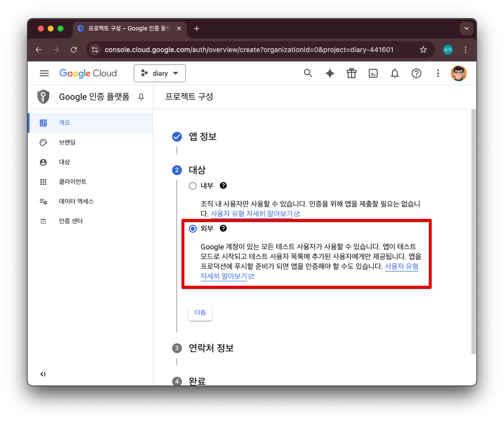This screenshot has height=422, width=504.
Task: Select the 개요 sidebar item
Action: [90, 123]
